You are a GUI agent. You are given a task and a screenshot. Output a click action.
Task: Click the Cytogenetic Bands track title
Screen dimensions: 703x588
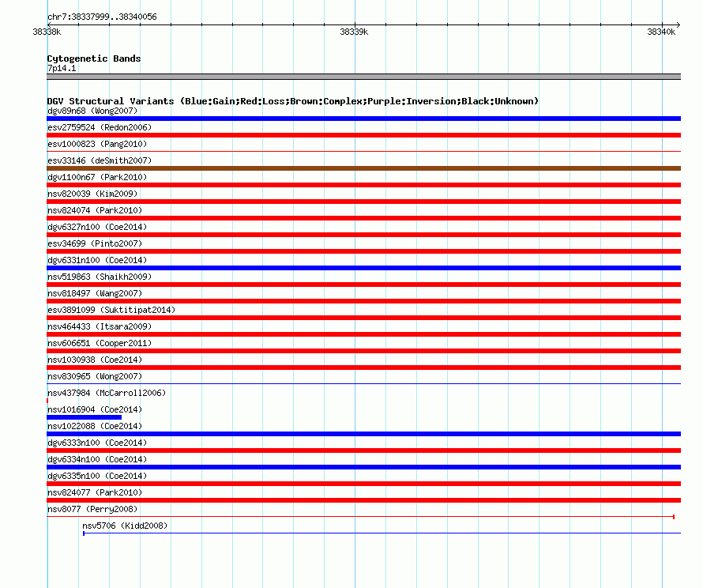94,58
